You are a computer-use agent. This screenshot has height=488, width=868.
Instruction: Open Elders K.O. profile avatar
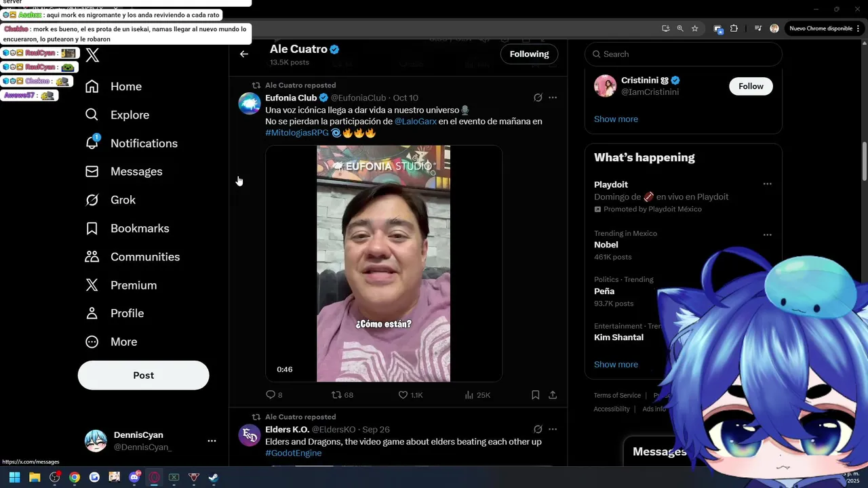250,435
